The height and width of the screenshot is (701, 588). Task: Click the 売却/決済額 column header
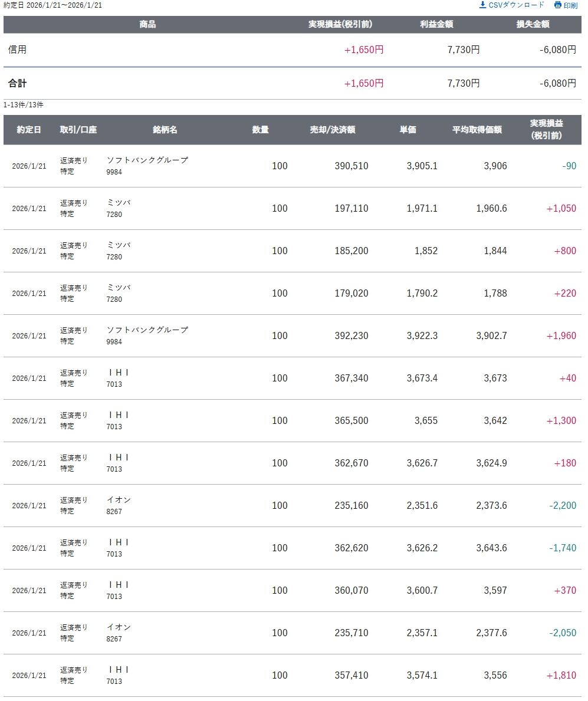(x=333, y=130)
